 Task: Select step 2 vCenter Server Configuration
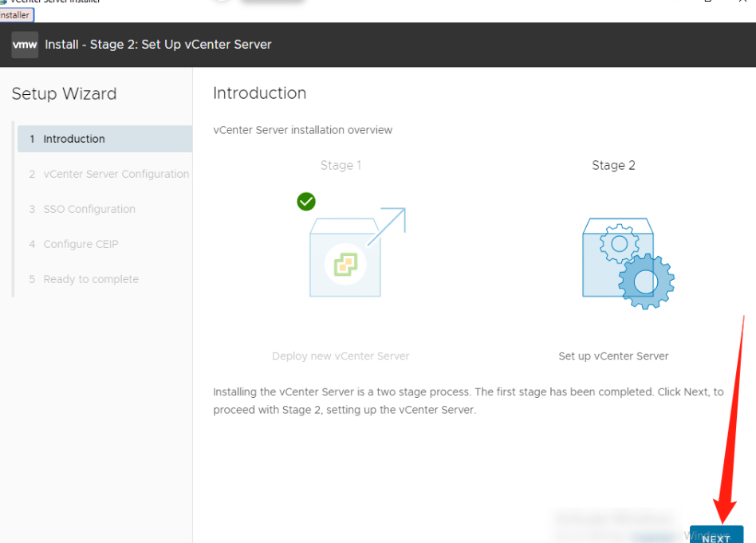[x=116, y=174]
